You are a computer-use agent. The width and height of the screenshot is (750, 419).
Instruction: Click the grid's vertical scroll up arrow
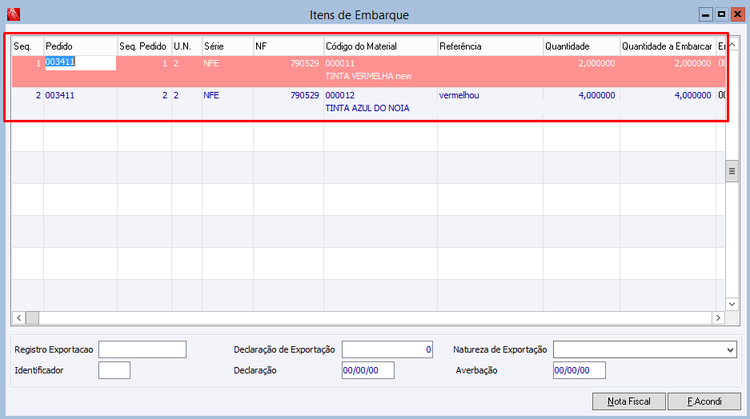pyautogui.click(x=732, y=45)
